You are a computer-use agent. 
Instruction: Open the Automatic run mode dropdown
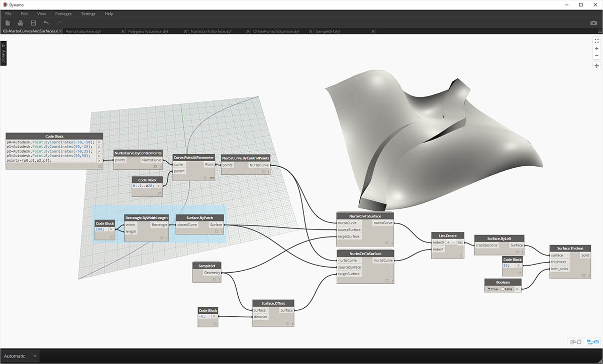tap(35, 356)
